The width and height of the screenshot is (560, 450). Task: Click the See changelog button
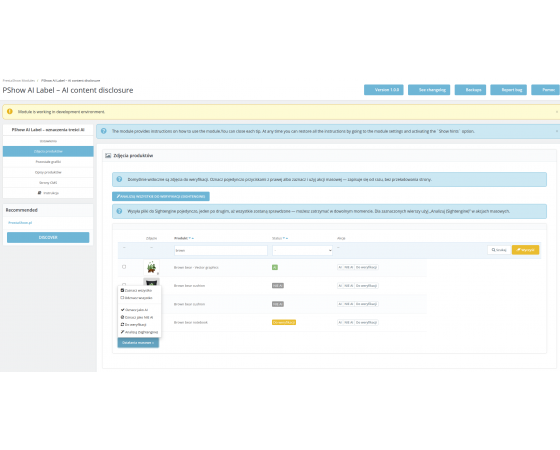tap(429, 90)
